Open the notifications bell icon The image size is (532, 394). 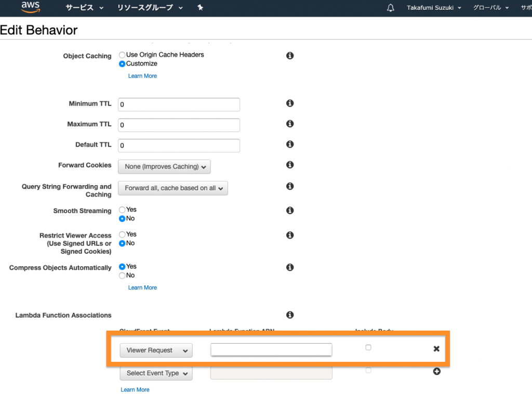point(391,8)
